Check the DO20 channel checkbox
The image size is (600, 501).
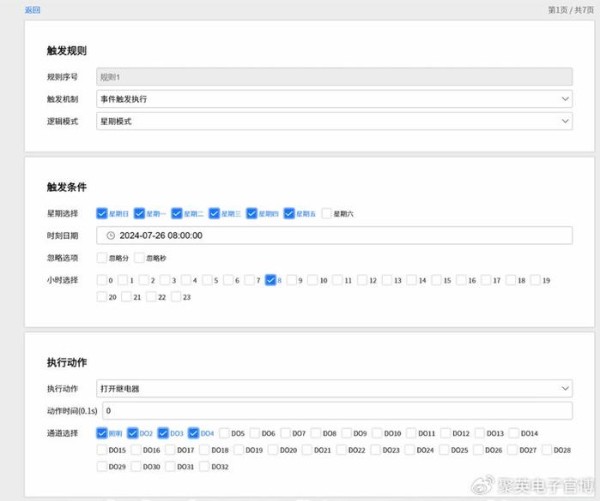click(x=273, y=450)
